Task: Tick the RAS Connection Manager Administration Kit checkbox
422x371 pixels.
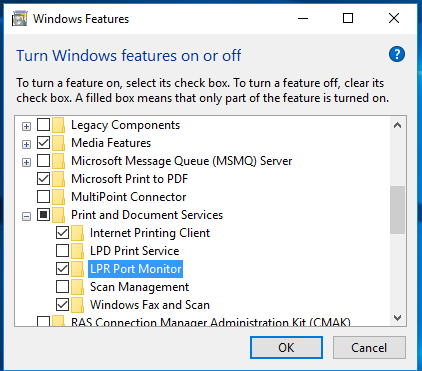Action: click(43, 321)
